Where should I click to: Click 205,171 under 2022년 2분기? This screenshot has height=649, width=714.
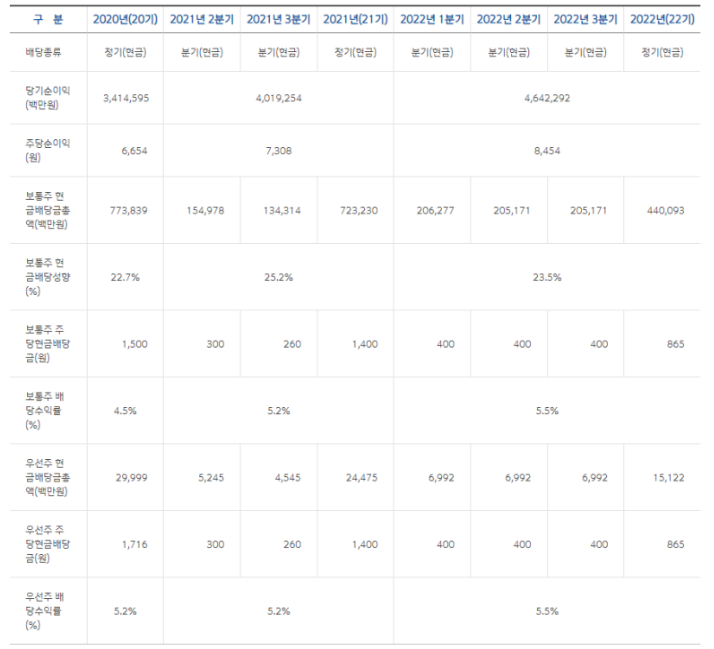pos(512,210)
